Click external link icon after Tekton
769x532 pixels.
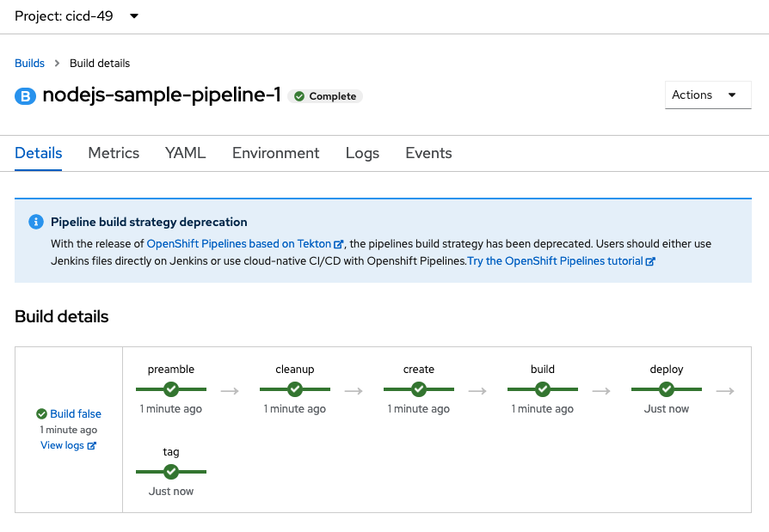click(x=338, y=244)
